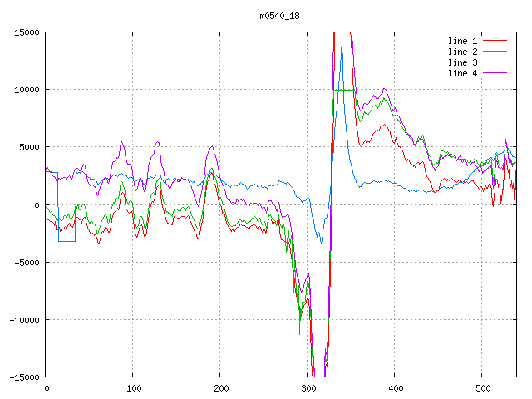This screenshot has width=532, height=399.
Task: Click the purple line 4 legend sample
Action: click(x=495, y=73)
